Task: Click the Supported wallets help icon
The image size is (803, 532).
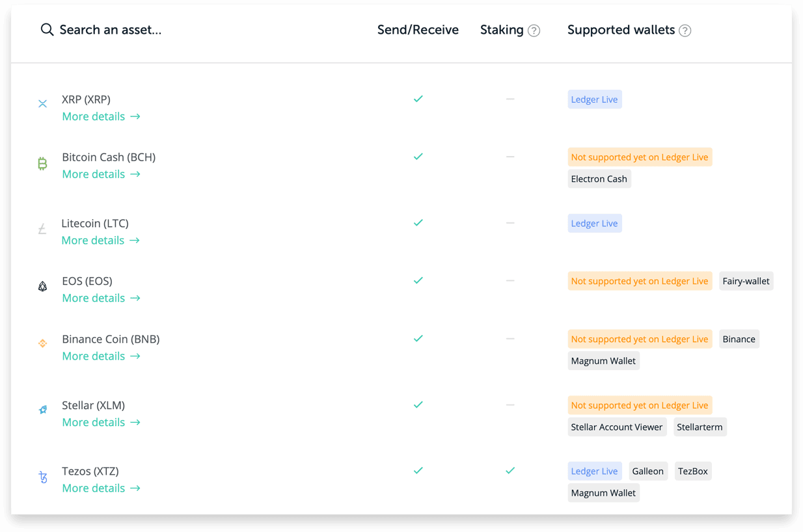Action: point(685,31)
